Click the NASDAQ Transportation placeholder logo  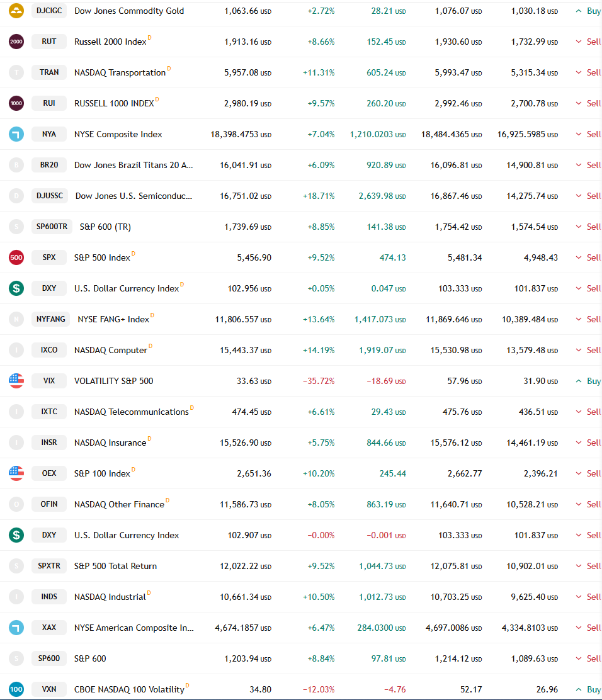tap(16, 72)
